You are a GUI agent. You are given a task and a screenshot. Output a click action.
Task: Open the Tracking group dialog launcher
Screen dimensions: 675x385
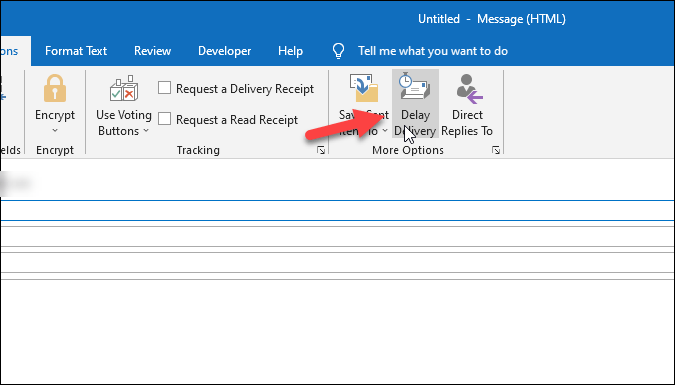(x=321, y=150)
